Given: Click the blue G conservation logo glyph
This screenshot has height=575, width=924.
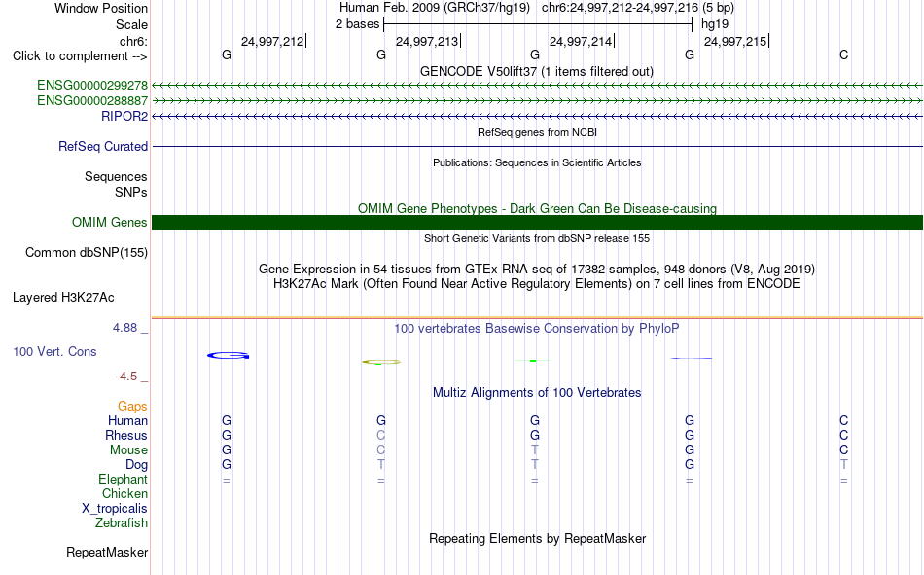Looking at the screenshot, I should pos(228,356).
